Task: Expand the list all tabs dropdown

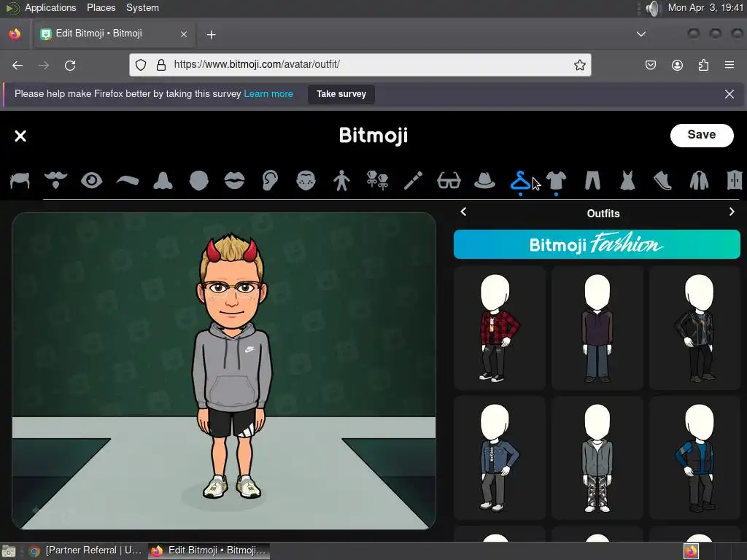Action: pyautogui.click(x=641, y=34)
